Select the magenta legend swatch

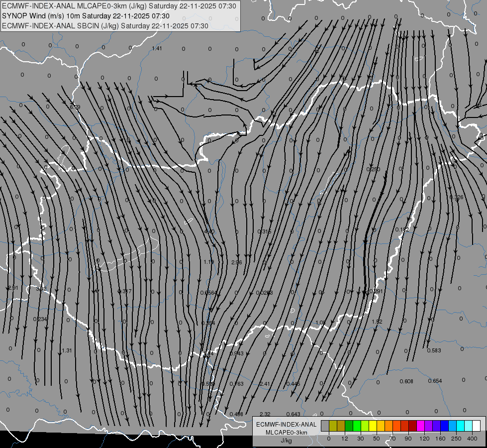click(420, 426)
